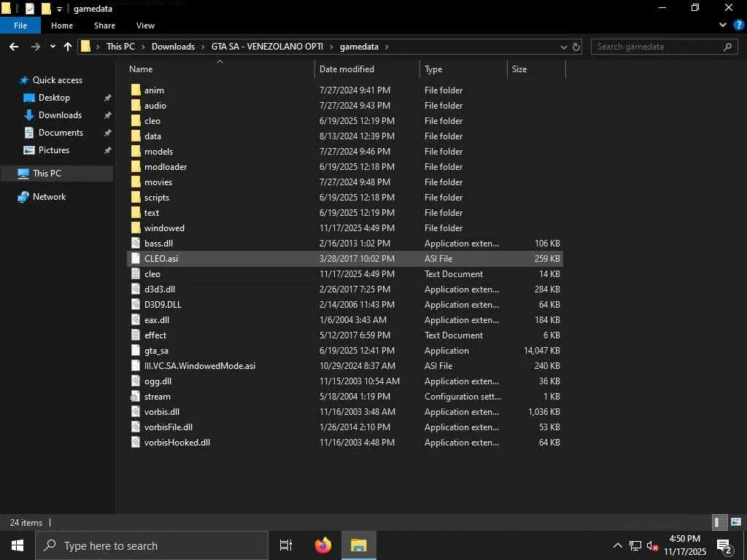
Task: Switch to large icons view layout
Action: pos(735,522)
